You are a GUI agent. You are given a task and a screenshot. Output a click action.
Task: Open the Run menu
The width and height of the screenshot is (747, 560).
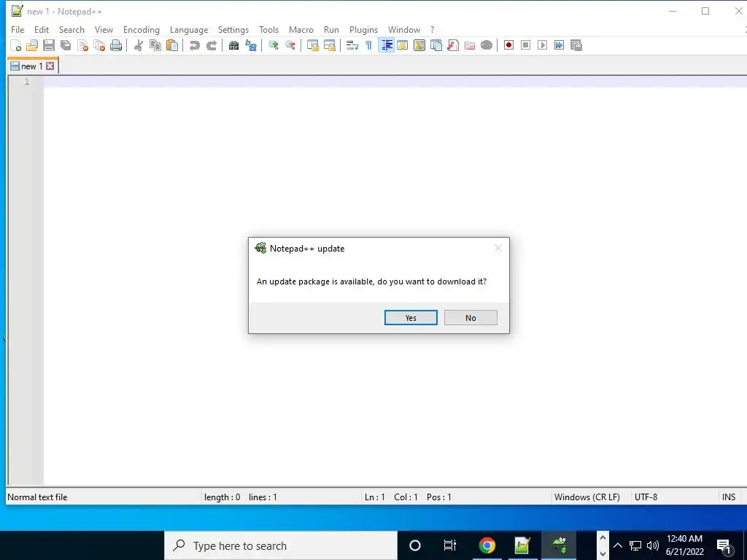(332, 29)
